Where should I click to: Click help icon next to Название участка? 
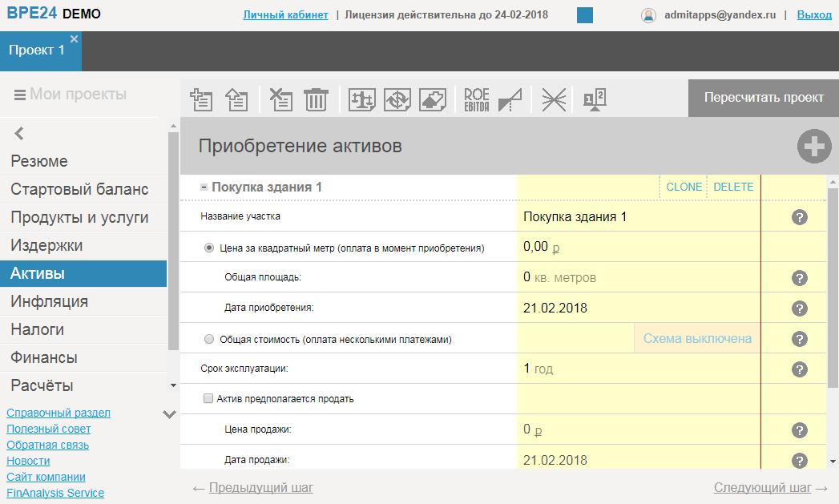point(799,217)
